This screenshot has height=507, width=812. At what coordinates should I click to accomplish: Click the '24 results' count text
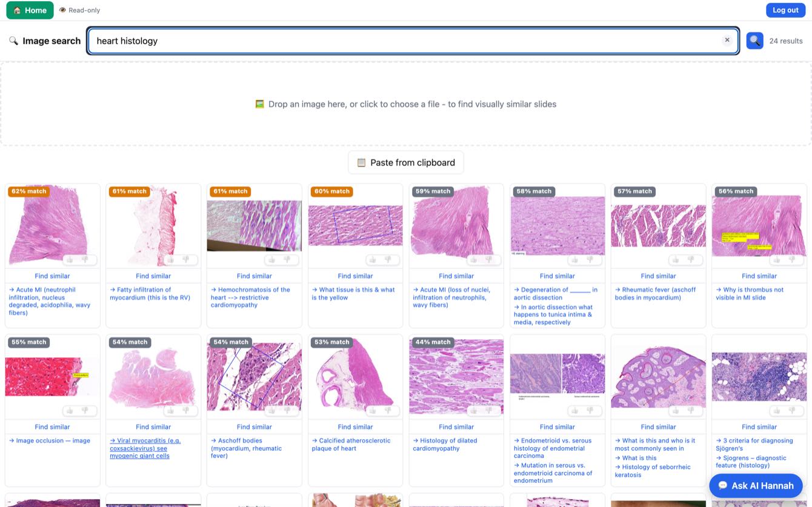click(786, 41)
